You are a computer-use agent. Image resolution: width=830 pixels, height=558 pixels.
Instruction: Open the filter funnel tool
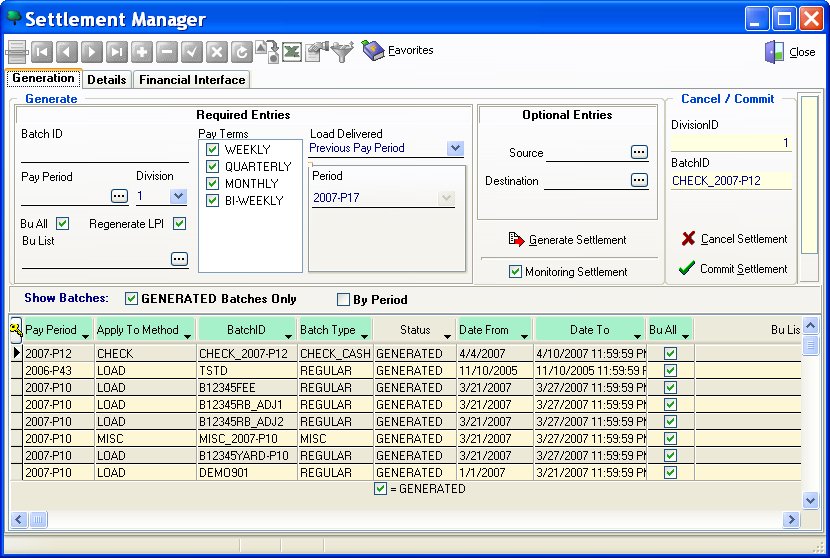click(343, 51)
